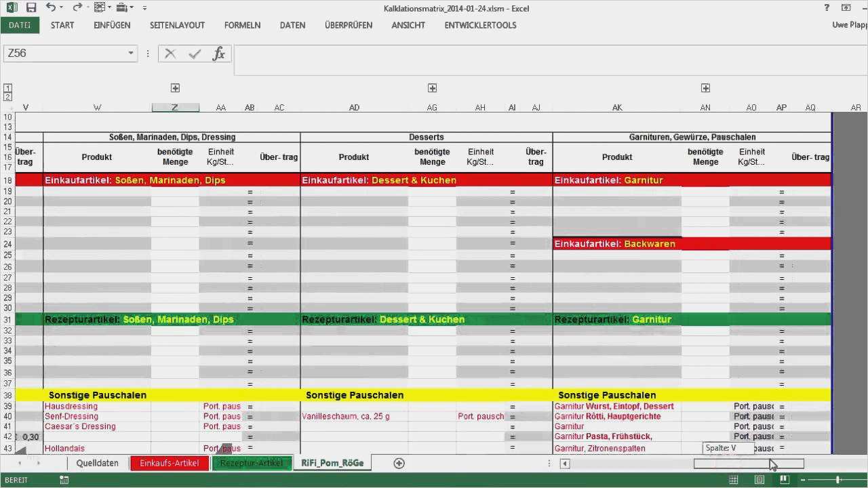The height and width of the screenshot is (488, 868).
Task: Open Excel help via the question mark
Action: [x=827, y=8]
